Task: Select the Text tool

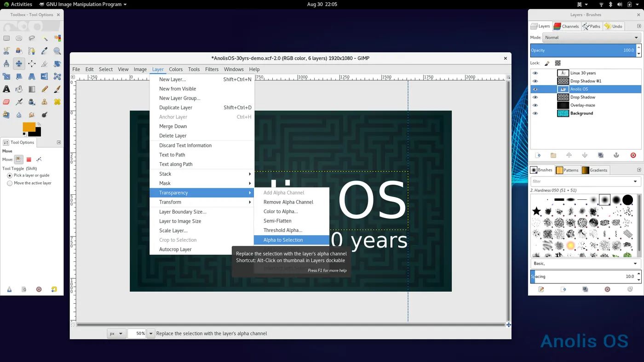Action: click(x=6, y=89)
